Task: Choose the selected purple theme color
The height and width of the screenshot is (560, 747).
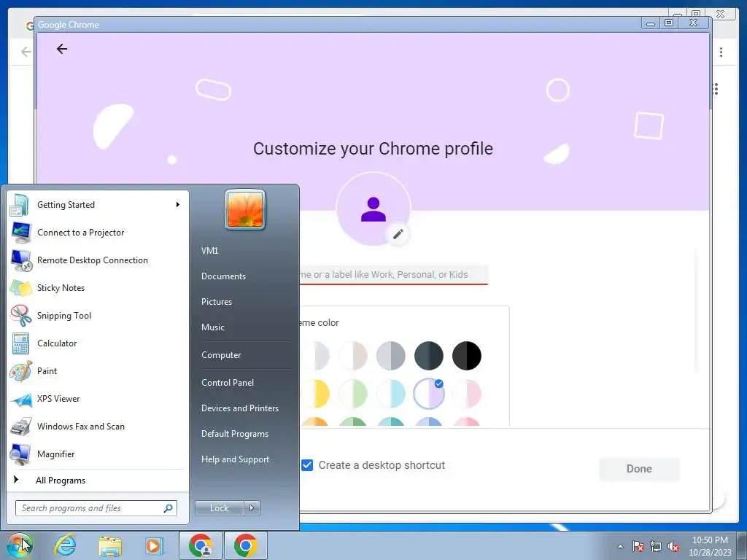Action: pyautogui.click(x=429, y=394)
